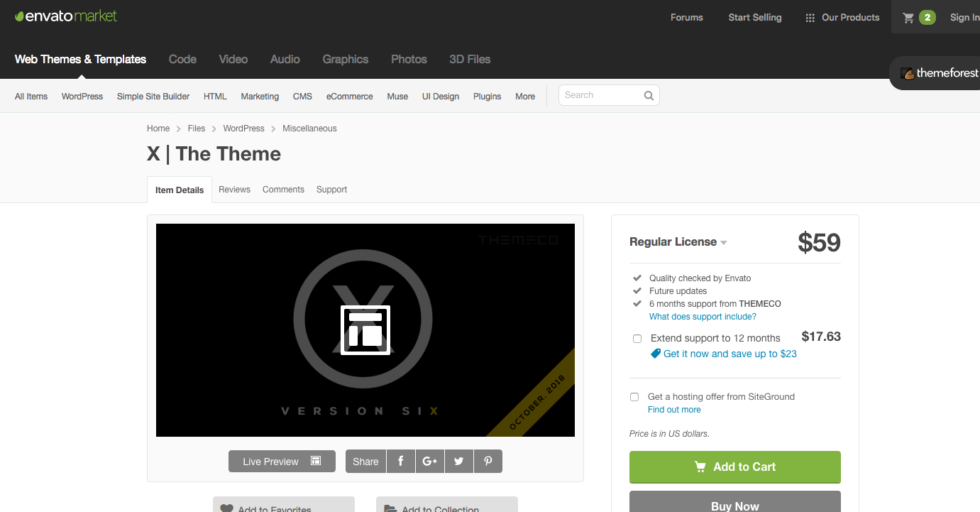The image size is (980, 512).
Task: Click the Share button
Action: [x=365, y=462]
